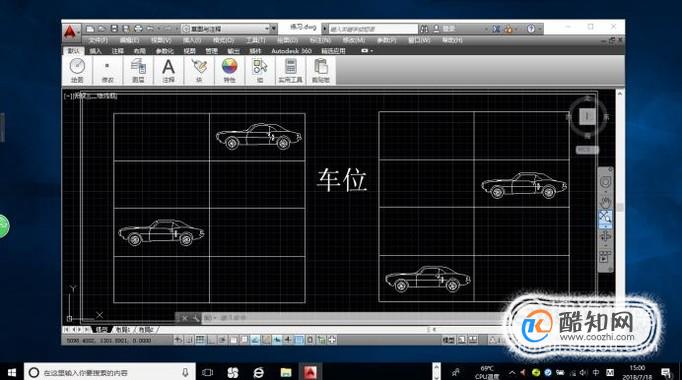
Task: Click the Help question mark icon
Action: (x=531, y=29)
